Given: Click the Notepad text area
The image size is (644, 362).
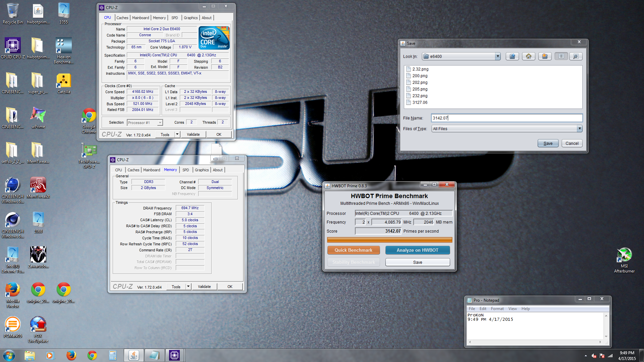Looking at the screenshot, I should 535,326.
